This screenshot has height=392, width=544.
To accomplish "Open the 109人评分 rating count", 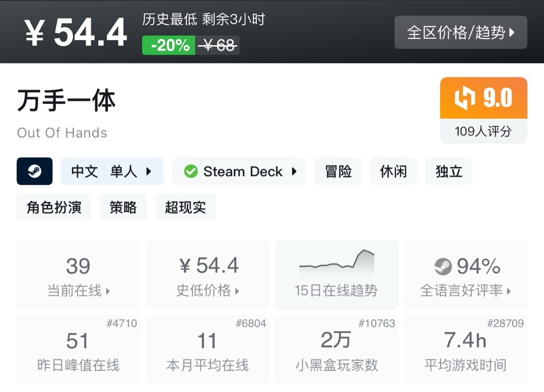I will tap(483, 131).
